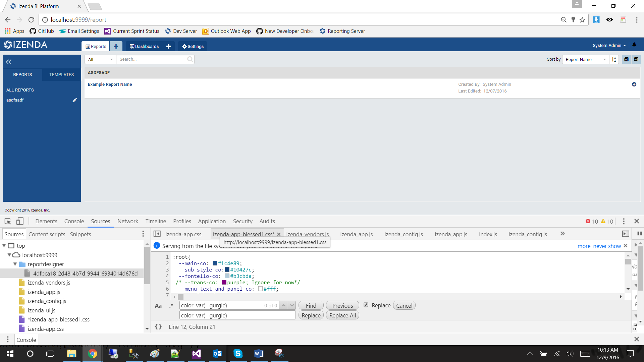Click the pretty print braces icon

point(158,326)
